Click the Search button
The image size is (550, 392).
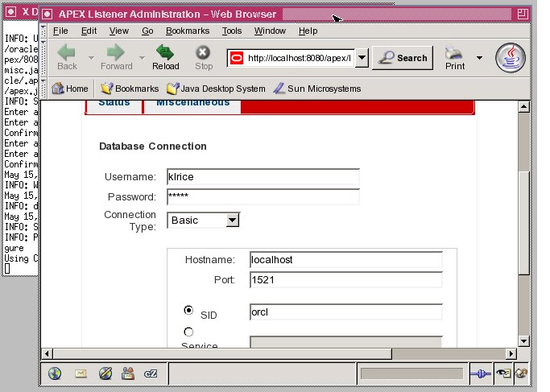403,58
